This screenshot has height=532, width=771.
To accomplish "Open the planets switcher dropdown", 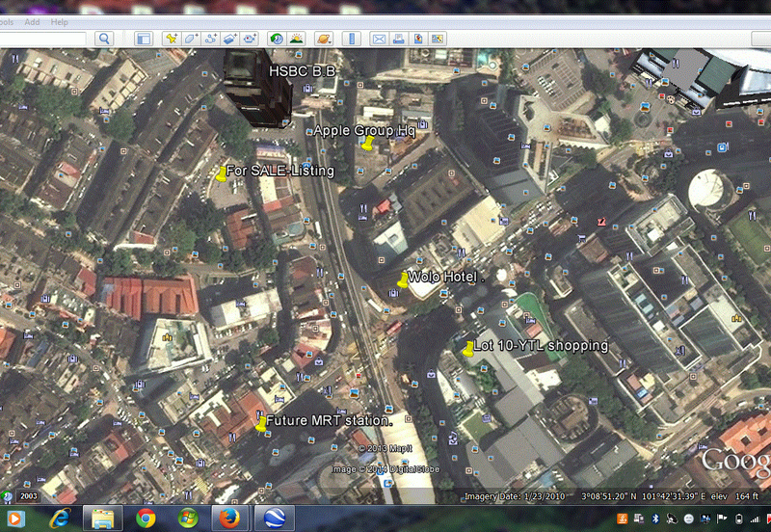I will 324,39.
